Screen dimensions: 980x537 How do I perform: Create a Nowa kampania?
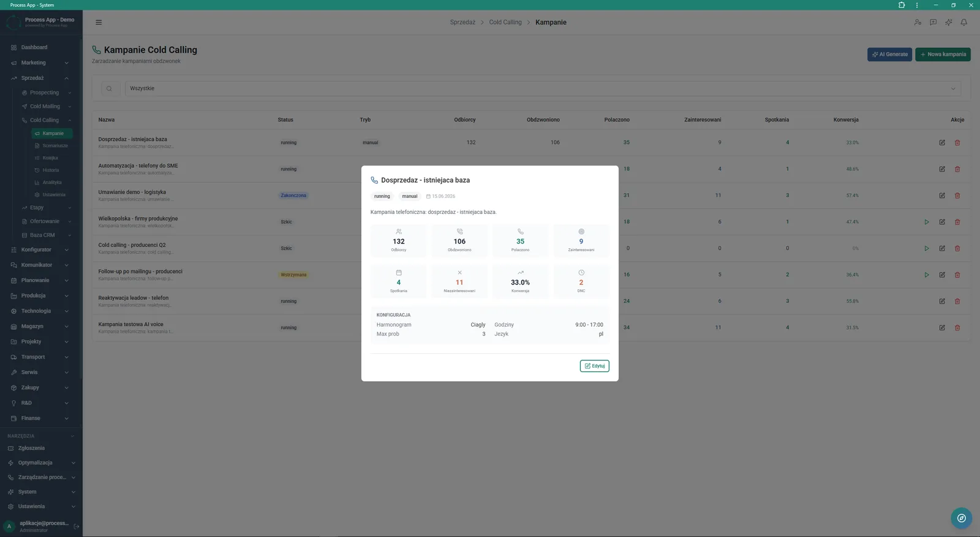[943, 54]
